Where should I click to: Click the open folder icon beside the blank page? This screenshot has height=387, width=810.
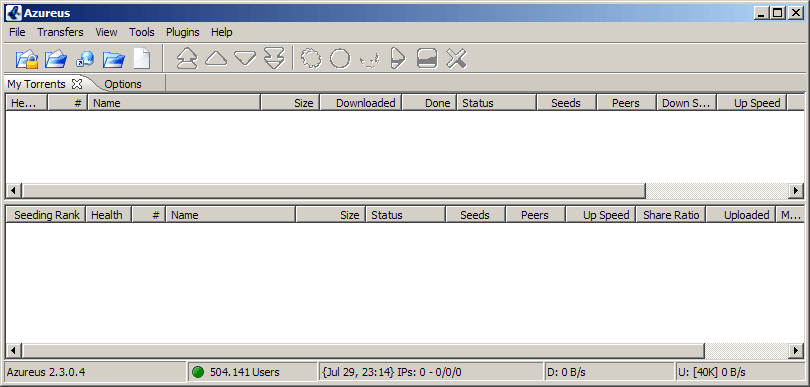[x=114, y=59]
